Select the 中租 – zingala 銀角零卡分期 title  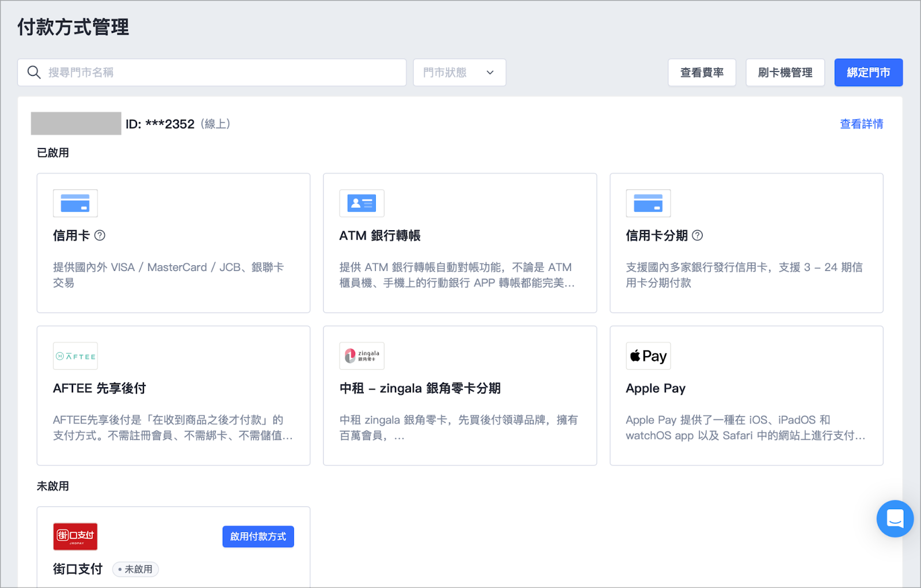tap(420, 388)
